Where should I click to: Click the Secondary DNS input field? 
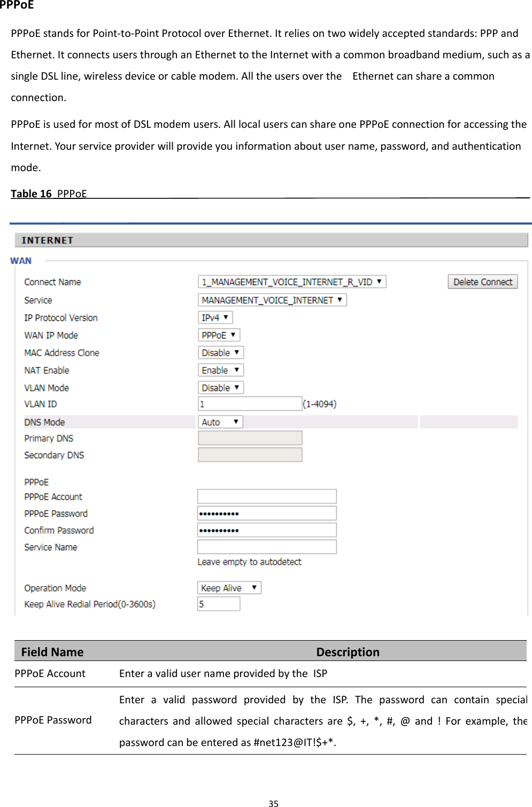coord(249,455)
